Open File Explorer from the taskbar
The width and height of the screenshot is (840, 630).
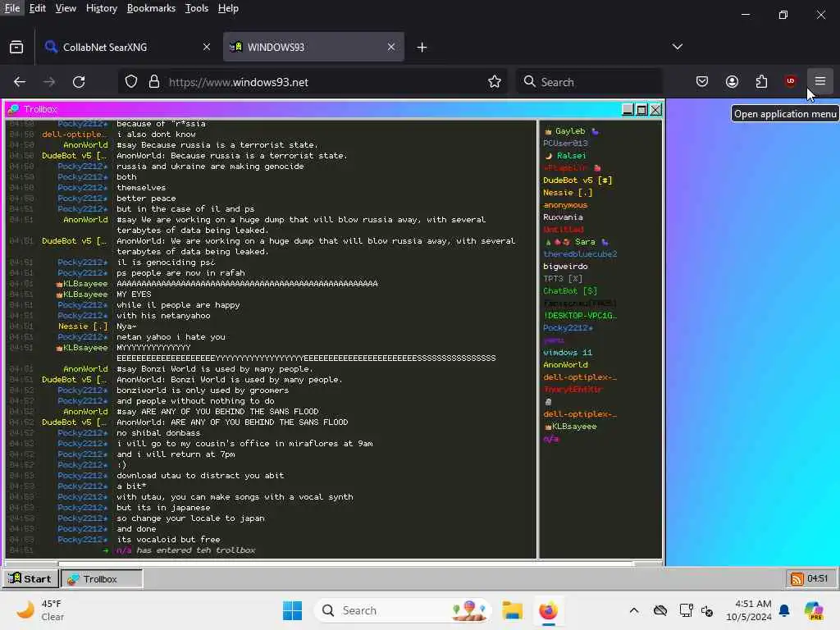(x=512, y=610)
